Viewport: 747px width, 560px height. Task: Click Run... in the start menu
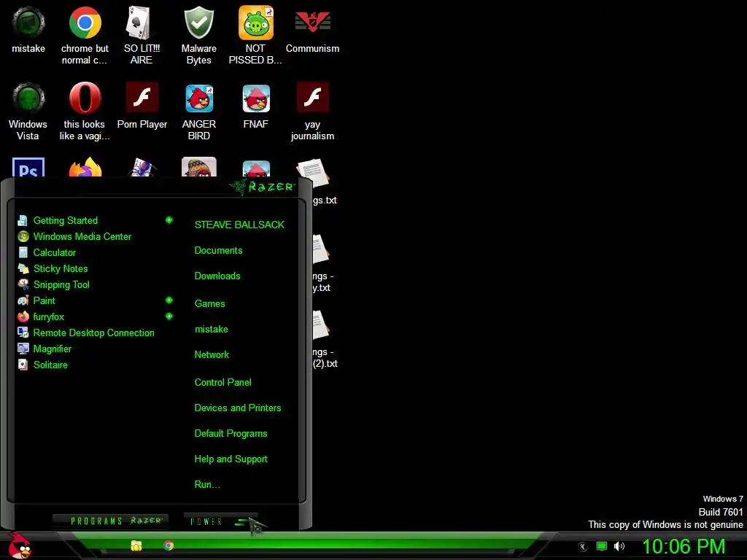pyautogui.click(x=207, y=485)
